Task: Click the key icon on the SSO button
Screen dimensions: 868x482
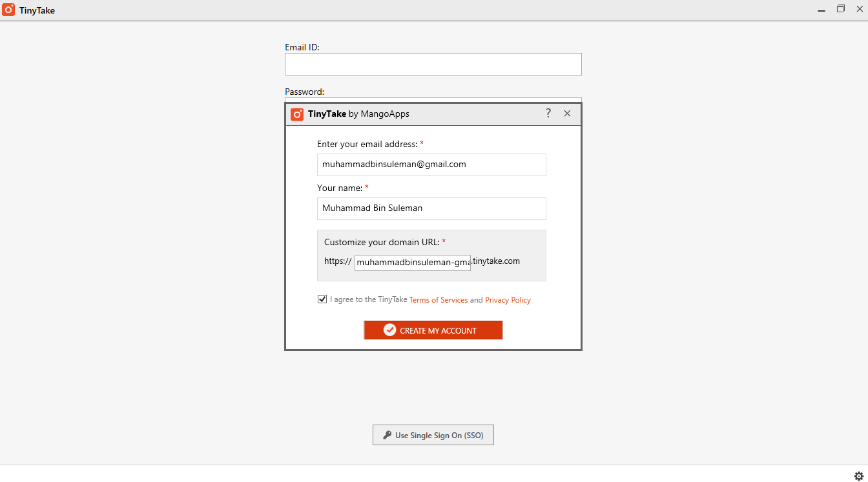Action: 387,435
